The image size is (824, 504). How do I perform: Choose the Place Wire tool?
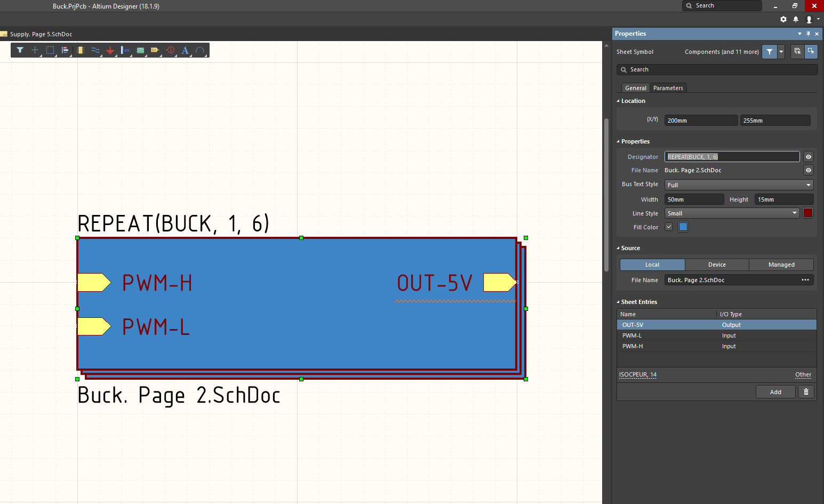coord(95,50)
